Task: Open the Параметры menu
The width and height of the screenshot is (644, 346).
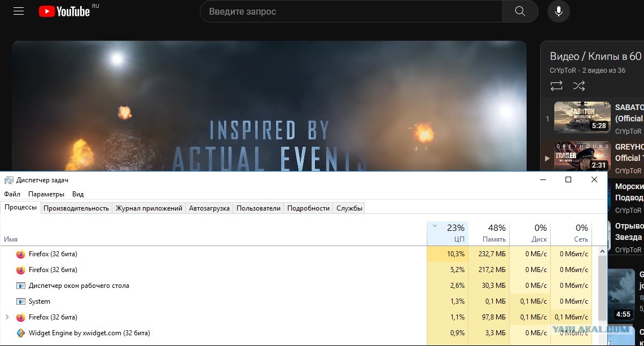Action: pos(46,194)
